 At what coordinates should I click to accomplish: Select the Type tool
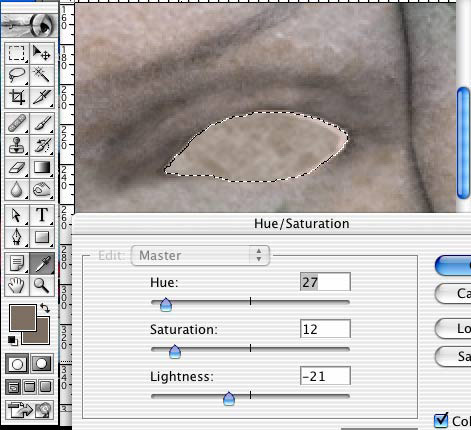pos(42,215)
